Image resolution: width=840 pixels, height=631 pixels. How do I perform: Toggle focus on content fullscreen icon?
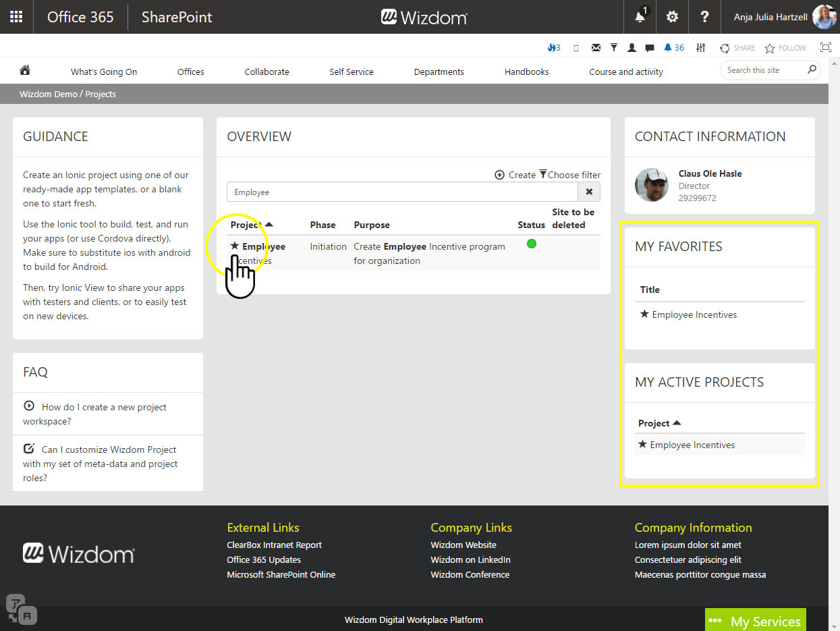point(826,47)
